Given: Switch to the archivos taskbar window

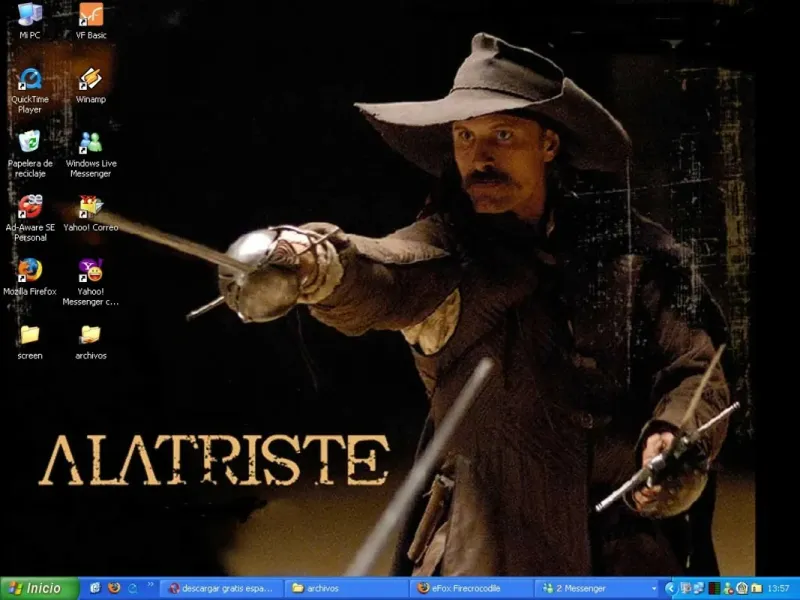Looking at the screenshot, I should 346,588.
